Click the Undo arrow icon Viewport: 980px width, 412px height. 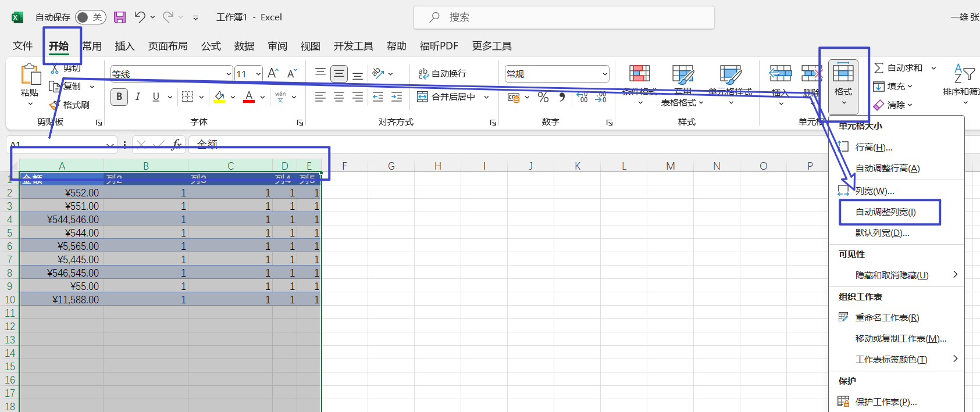click(x=140, y=17)
